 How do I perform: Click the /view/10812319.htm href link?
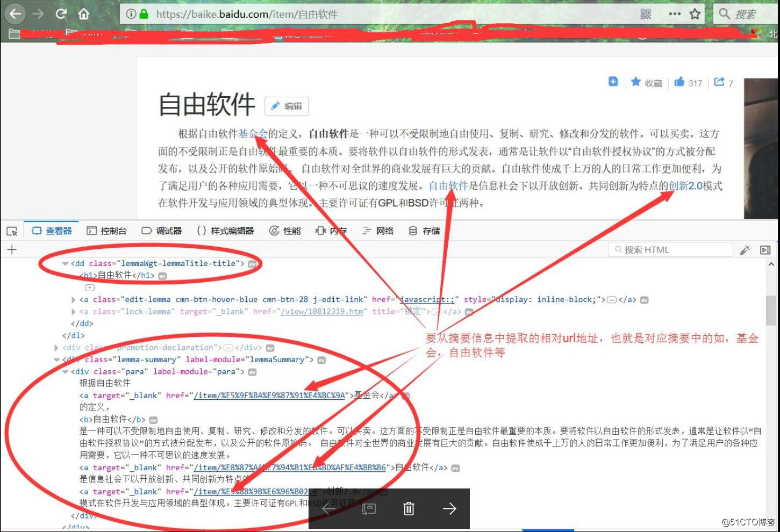click(x=321, y=312)
